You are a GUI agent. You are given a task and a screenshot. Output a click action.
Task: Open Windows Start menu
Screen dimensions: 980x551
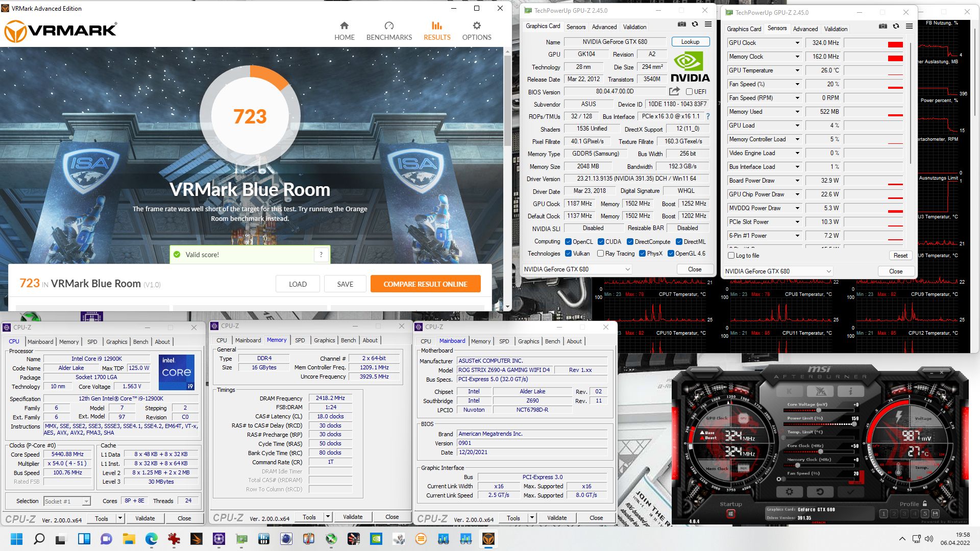[16, 539]
